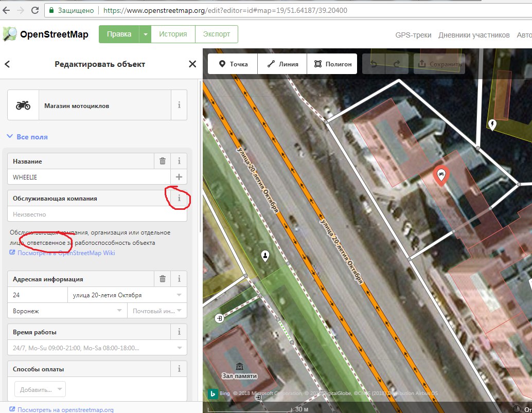
Task: Open Дневники участников page
Action: coord(474,35)
